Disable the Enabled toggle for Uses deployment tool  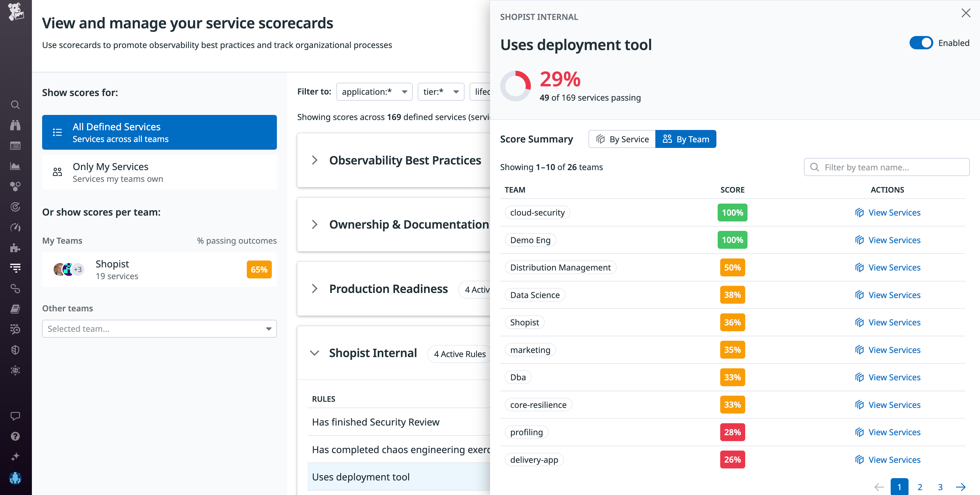(x=921, y=43)
